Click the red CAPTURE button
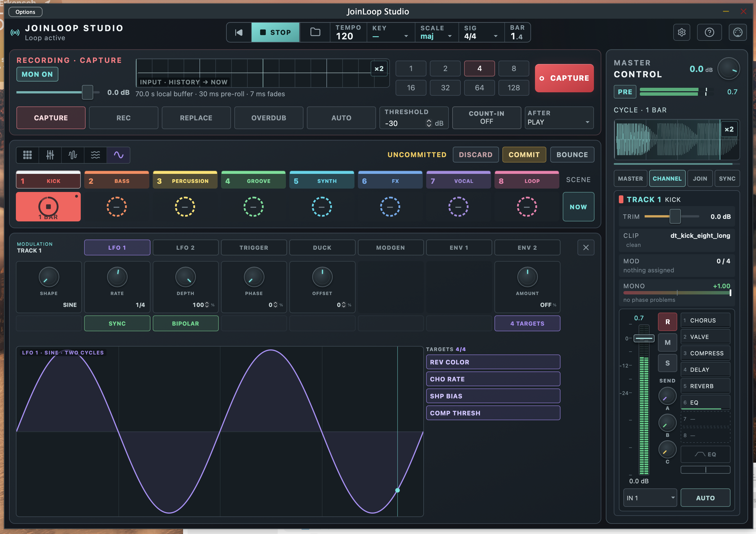This screenshot has width=756, height=534. pyautogui.click(x=564, y=78)
